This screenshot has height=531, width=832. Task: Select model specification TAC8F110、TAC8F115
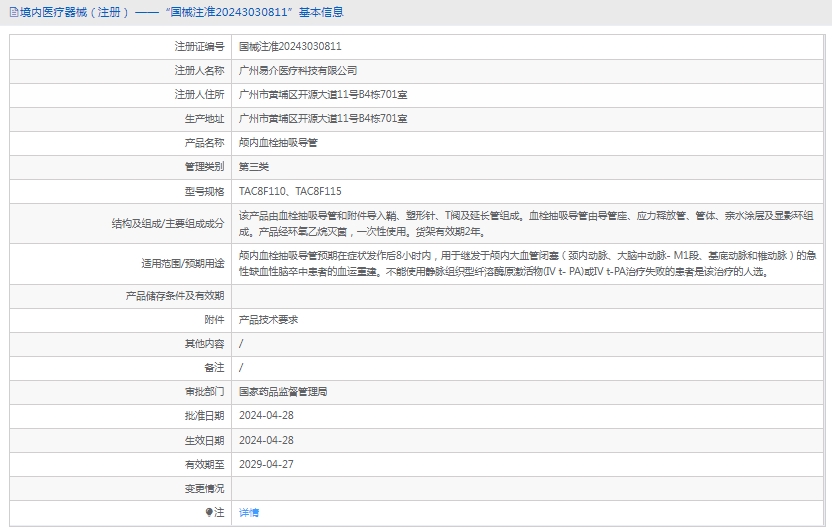tap(291, 191)
